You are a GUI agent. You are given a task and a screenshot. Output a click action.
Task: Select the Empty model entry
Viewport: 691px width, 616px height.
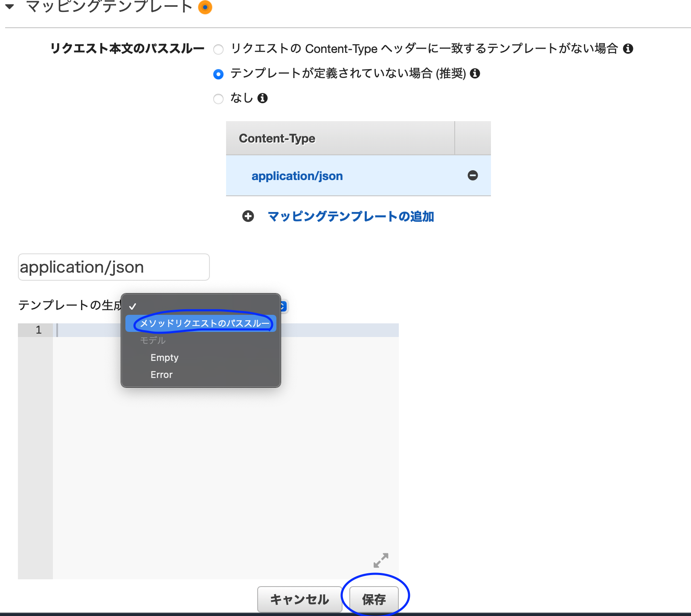click(164, 357)
